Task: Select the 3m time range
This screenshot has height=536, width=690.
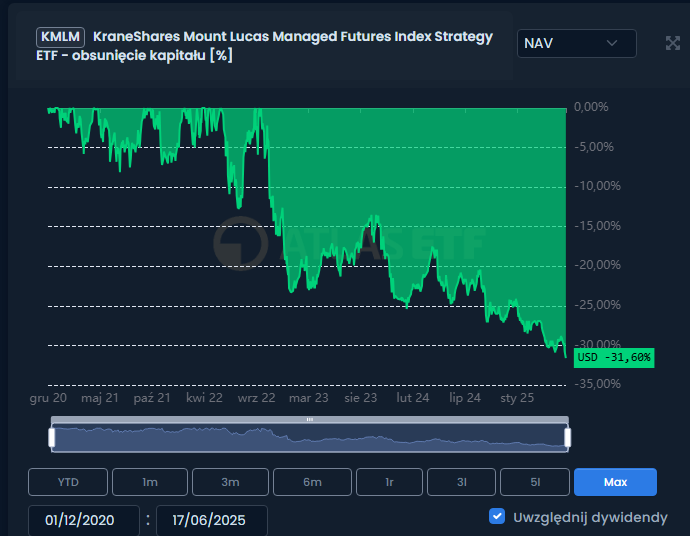Action: coord(230,482)
